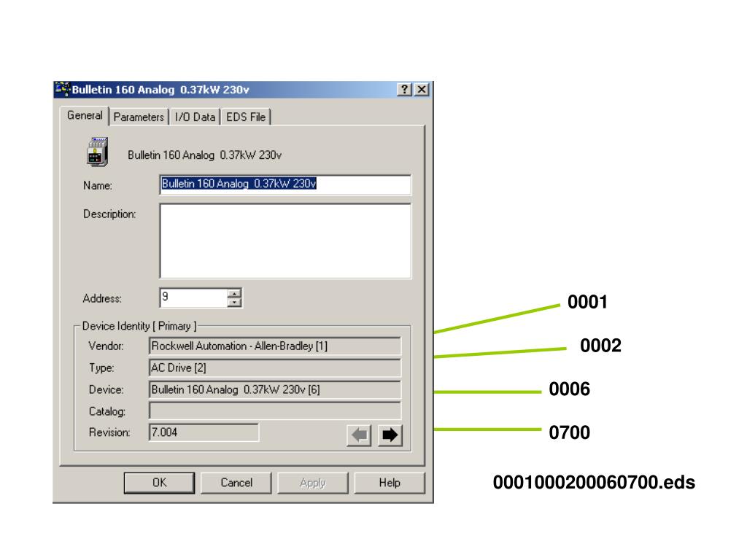Click the Address number field
747x560 pixels.
(194, 298)
